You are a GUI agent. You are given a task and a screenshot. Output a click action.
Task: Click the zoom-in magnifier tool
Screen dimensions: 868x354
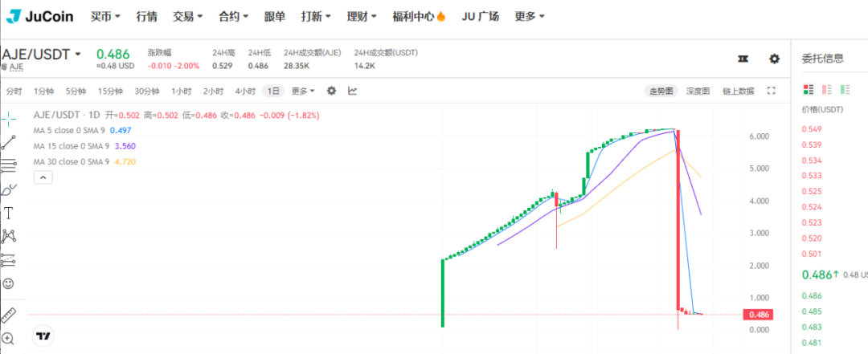coord(9,339)
